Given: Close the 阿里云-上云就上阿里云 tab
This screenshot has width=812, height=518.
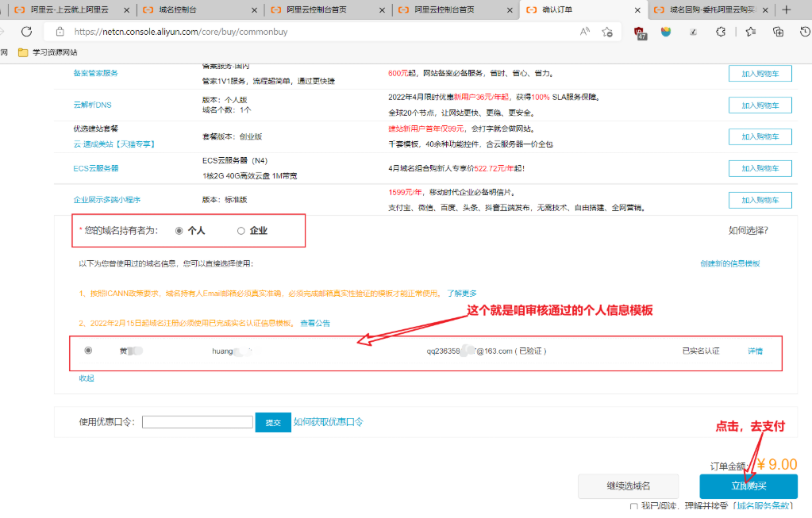Looking at the screenshot, I should [x=126, y=10].
